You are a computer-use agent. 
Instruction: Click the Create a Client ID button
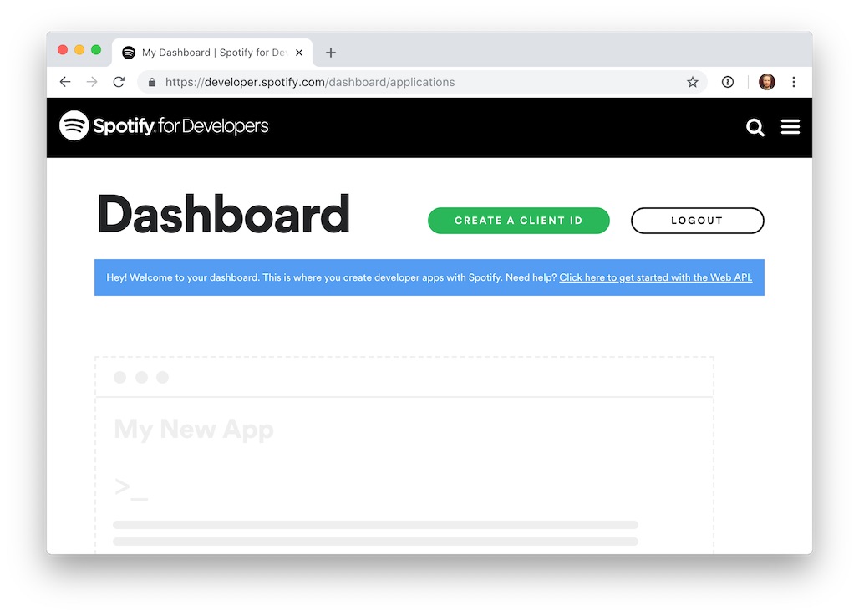click(519, 221)
